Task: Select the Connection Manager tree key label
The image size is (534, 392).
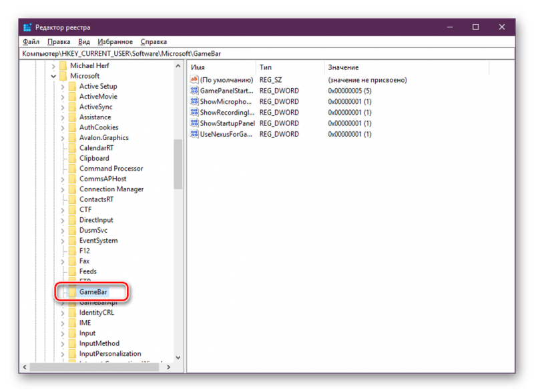Action: click(111, 189)
